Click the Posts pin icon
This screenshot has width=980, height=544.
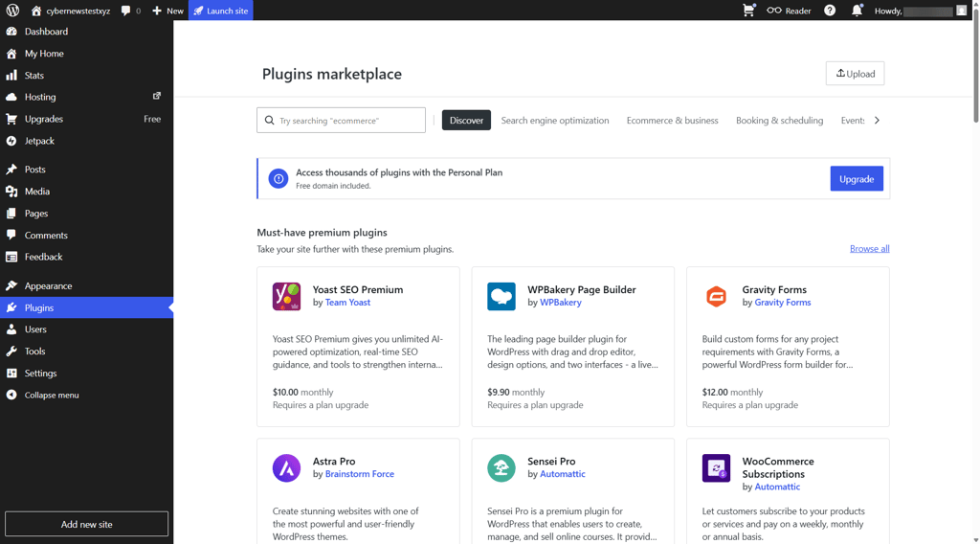pos(11,170)
